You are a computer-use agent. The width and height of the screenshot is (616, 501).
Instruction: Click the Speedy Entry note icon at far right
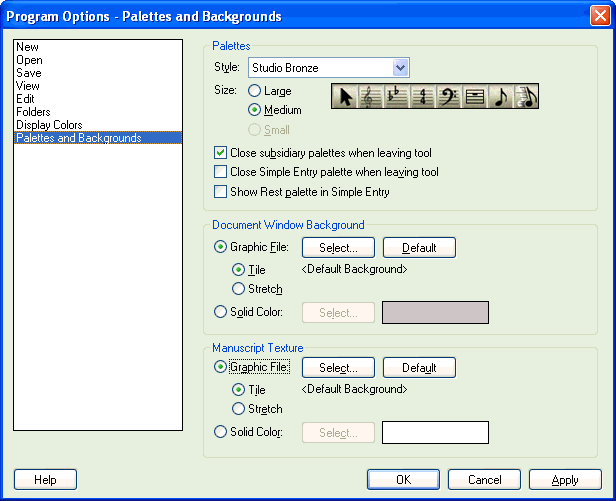526,98
